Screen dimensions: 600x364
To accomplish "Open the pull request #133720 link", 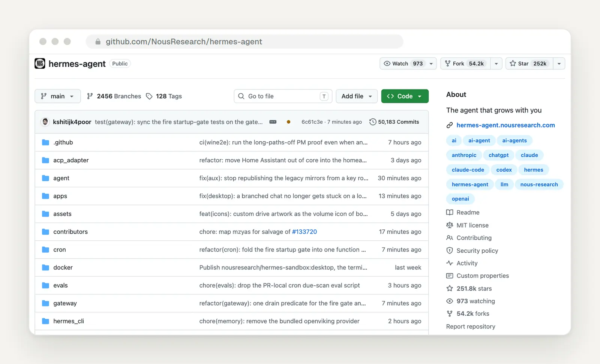I will coord(304,232).
